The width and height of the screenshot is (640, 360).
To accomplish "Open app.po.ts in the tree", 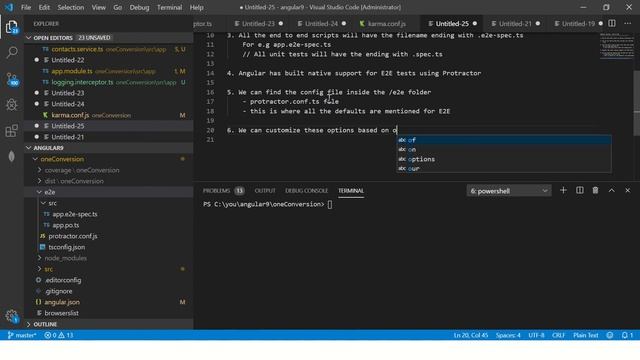I will 66,225.
